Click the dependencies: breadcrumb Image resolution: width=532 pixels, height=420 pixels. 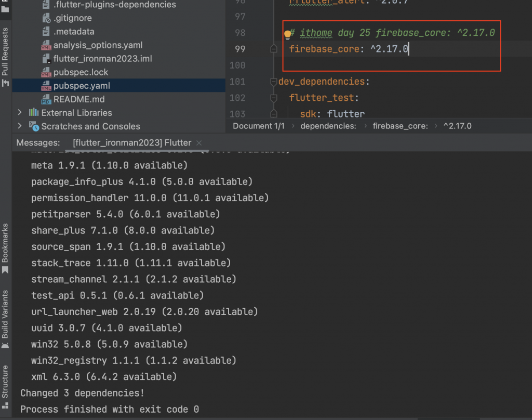point(328,126)
